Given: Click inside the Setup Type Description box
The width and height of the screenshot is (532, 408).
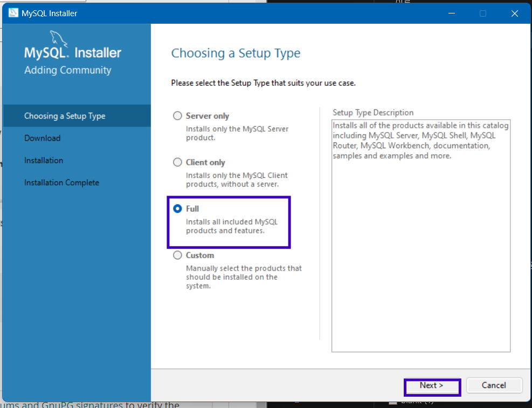Looking at the screenshot, I should point(421,236).
